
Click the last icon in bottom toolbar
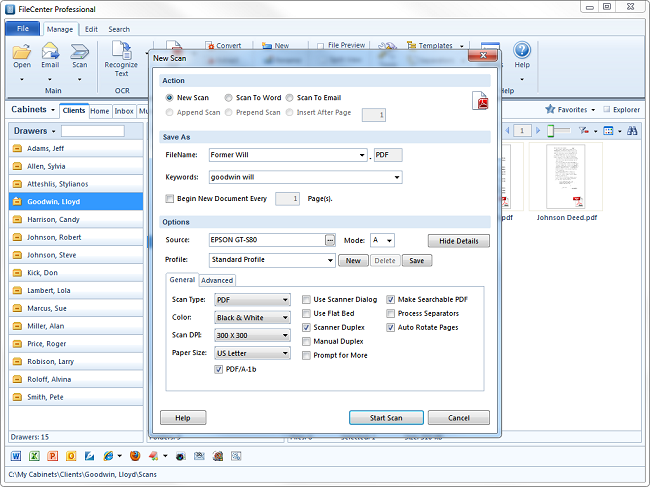pos(236,456)
